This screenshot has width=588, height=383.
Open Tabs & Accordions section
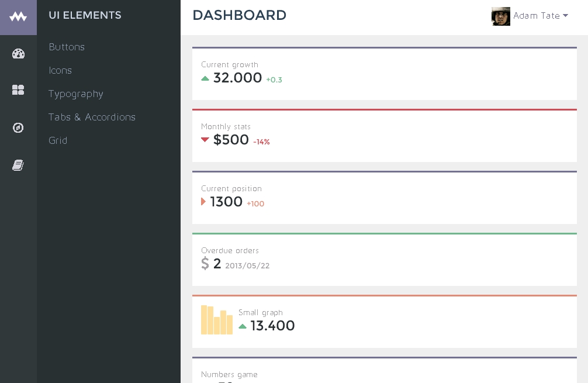point(92,117)
